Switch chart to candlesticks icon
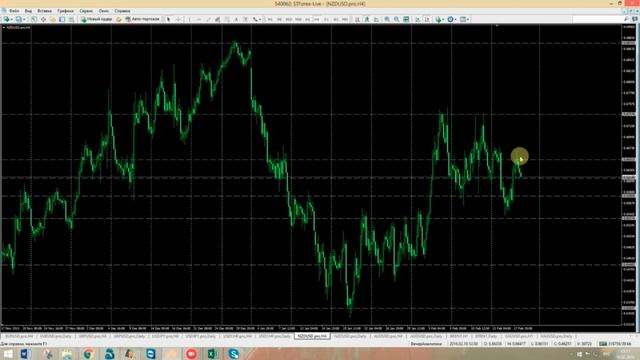This screenshot has height=360, width=640. click(x=367, y=19)
